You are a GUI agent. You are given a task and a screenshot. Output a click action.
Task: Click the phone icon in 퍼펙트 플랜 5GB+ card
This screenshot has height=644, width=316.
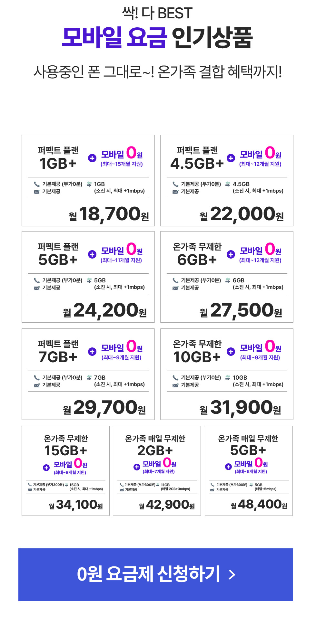click(x=37, y=280)
